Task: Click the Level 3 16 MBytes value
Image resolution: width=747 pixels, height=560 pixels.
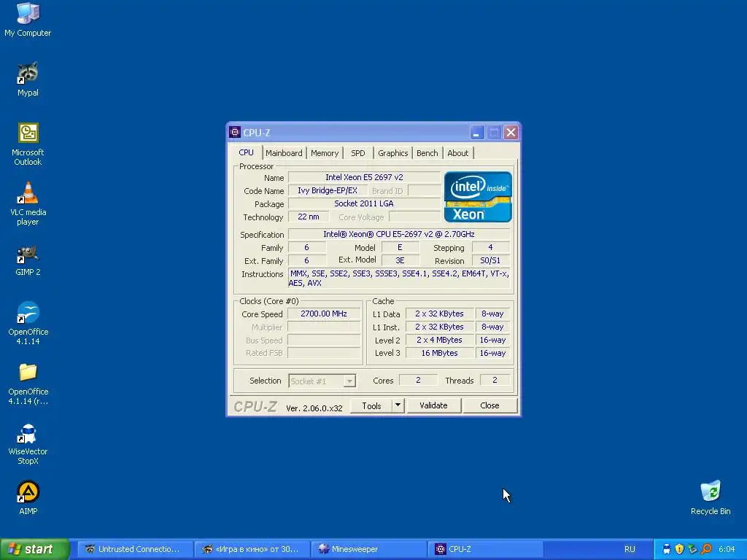Action: coord(439,353)
